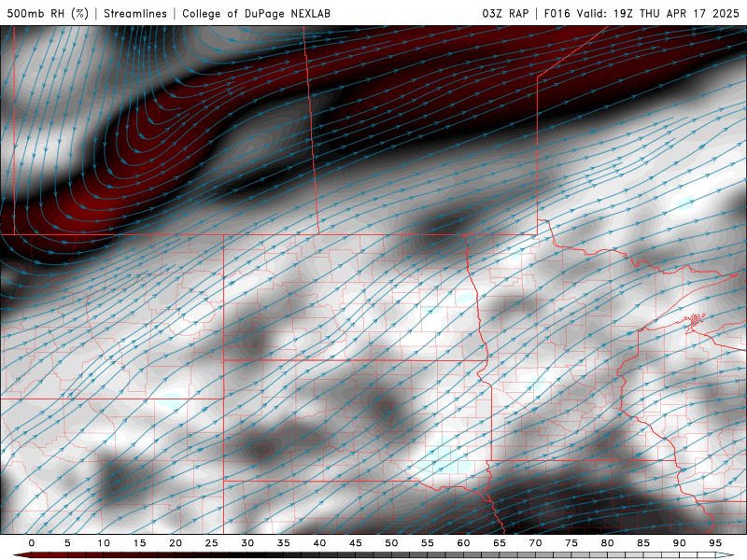Click the 60 label on RH legend
747x560 pixels.
pos(463,543)
